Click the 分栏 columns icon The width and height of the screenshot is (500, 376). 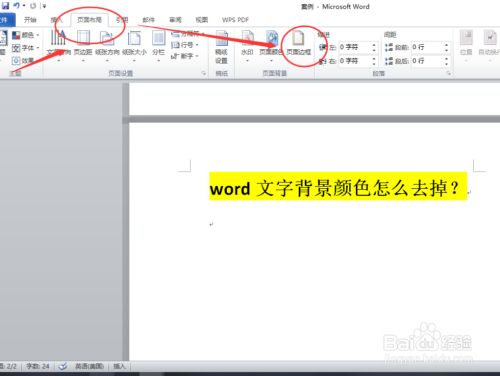click(x=159, y=38)
